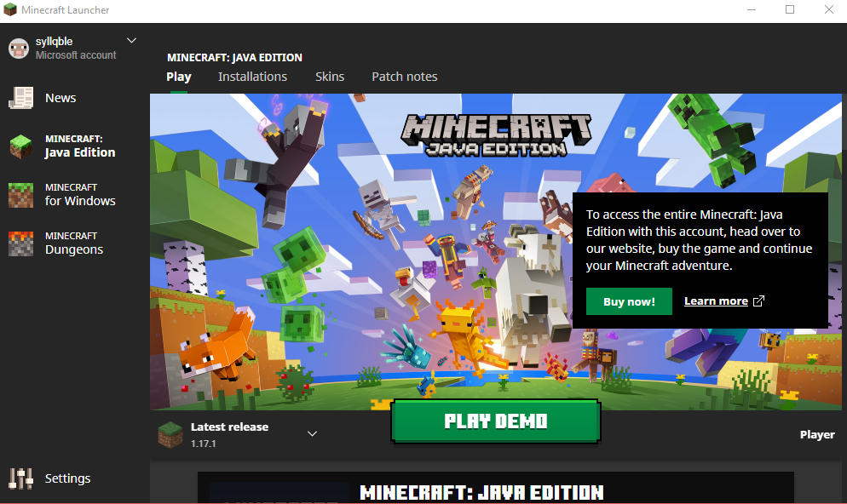Click the Minecraft for Windows dirt block icon

point(20,195)
